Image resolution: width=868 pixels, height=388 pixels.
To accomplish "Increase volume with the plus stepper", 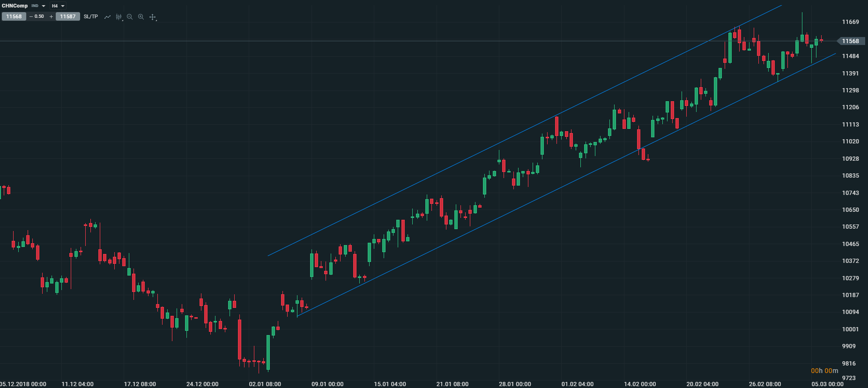I will [x=51, y=17].
